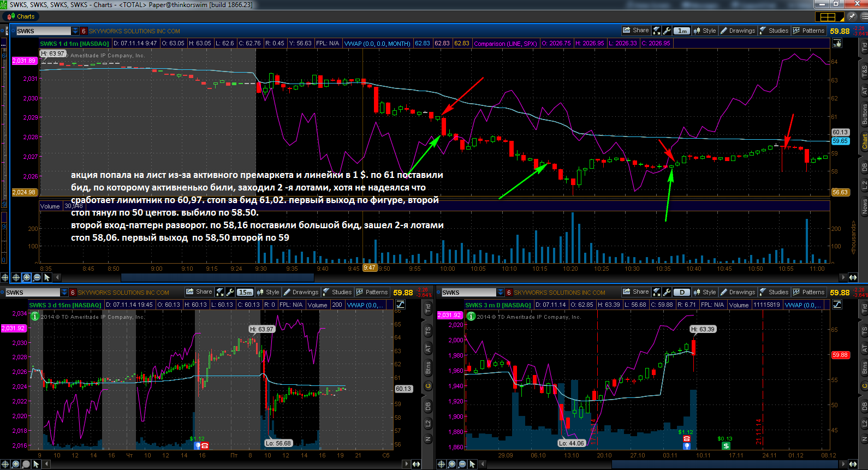Click the red link box 6 on 15m chart

tap(73, 293)
